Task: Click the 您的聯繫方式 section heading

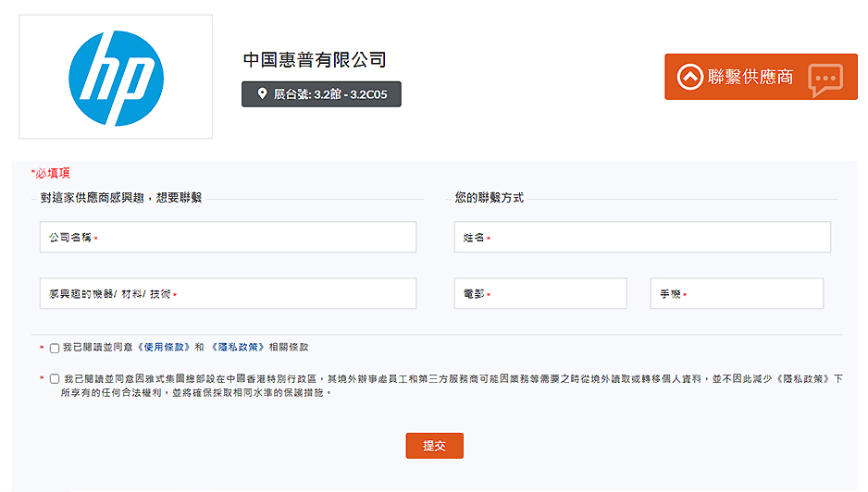Action: [x=489, y=198]
